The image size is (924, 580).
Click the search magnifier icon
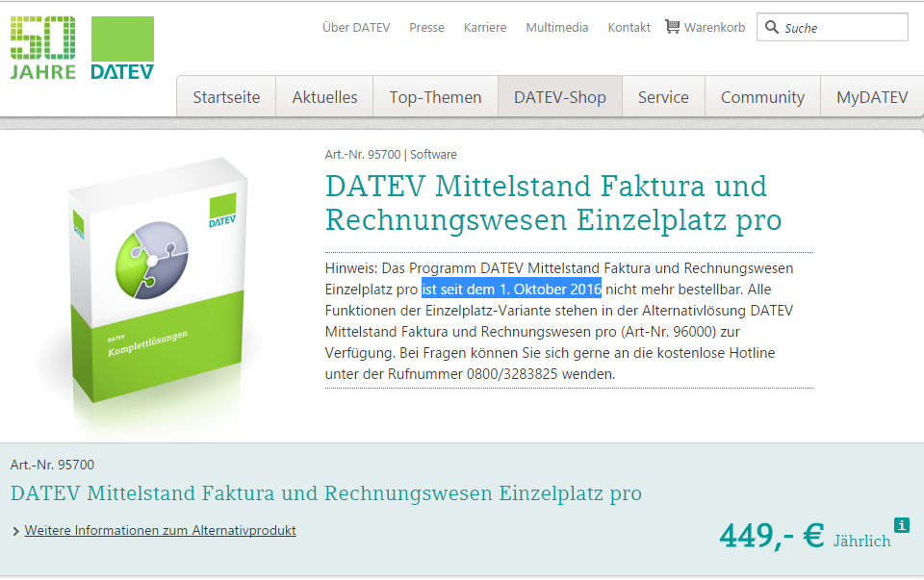pos(771,27)
